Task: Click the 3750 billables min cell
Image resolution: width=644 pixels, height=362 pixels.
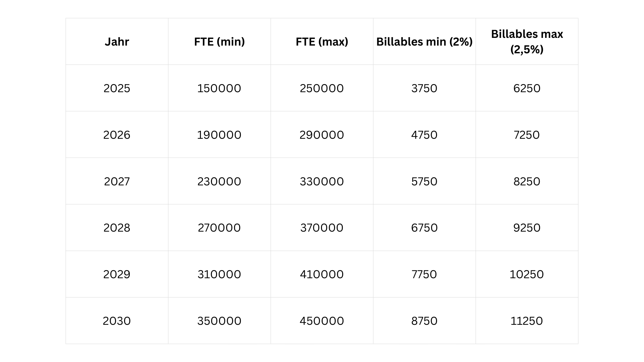Action: point(424,88)
